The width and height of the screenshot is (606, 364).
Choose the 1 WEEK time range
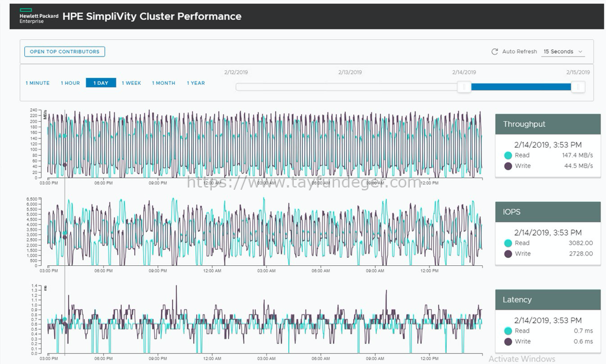pos(132,83)
